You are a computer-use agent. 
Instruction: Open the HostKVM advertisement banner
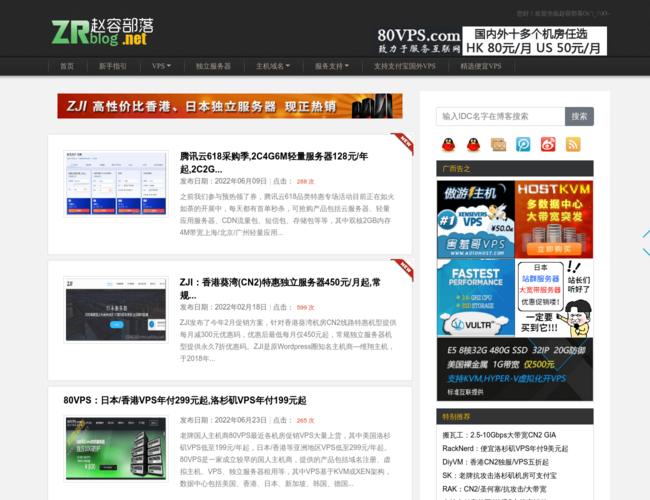553,218
